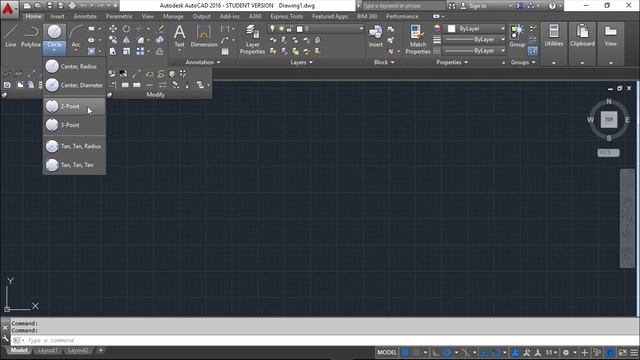Select the Array tool icon
The height and width of the screenshot is (360, 640).
[x=140, y=51]
